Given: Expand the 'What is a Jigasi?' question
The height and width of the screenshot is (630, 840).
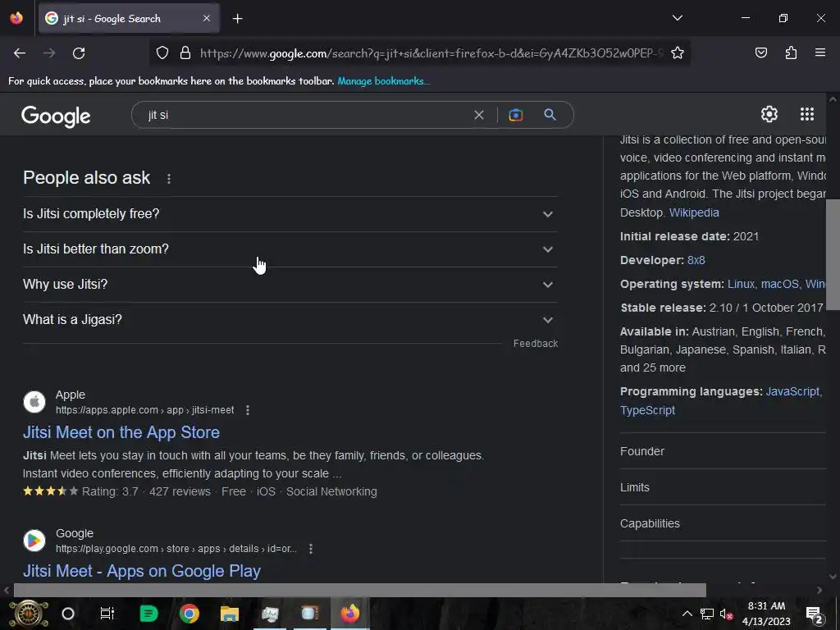Looking at the screenshot, I should point(290,320).
